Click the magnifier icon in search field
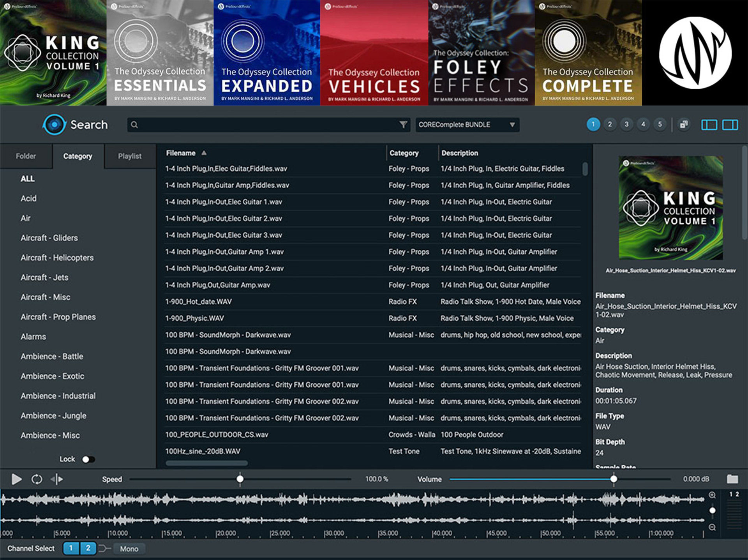The image size is (748, 560). coord(134,125)
